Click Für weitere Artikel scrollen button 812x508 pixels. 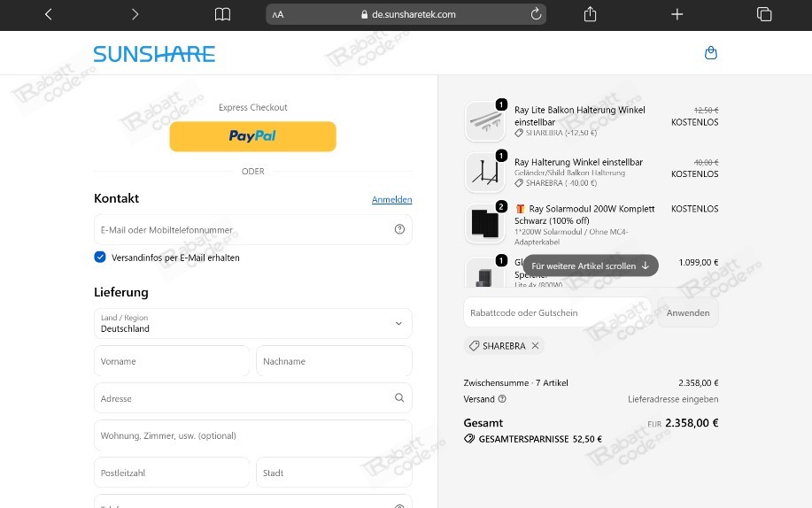pyautogui.click(x=591, y=266)
